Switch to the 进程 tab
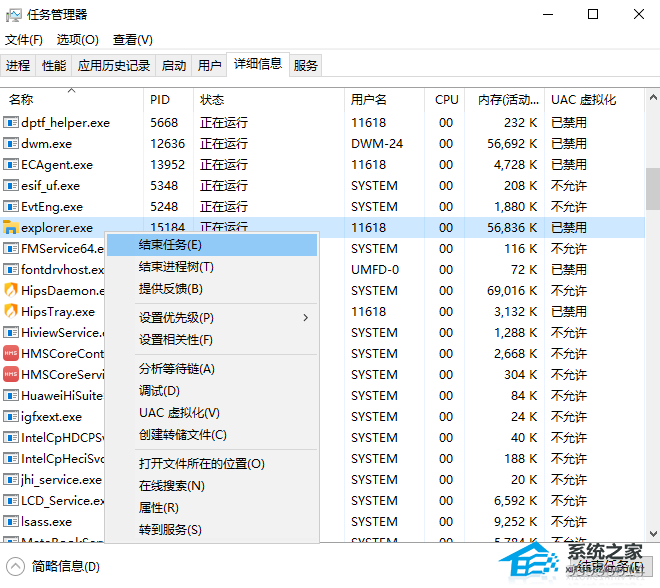Screen dimensions: 660x588 [x=18, y=66]
